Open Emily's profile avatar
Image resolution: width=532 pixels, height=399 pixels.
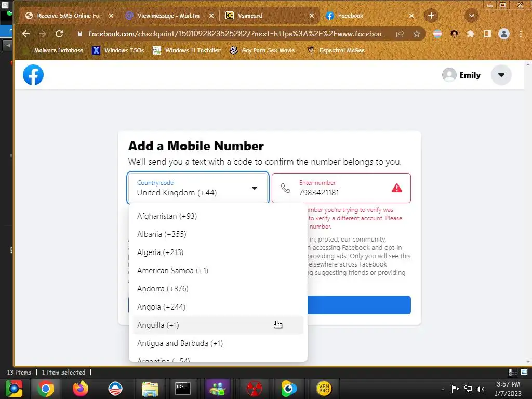(449, 75)
